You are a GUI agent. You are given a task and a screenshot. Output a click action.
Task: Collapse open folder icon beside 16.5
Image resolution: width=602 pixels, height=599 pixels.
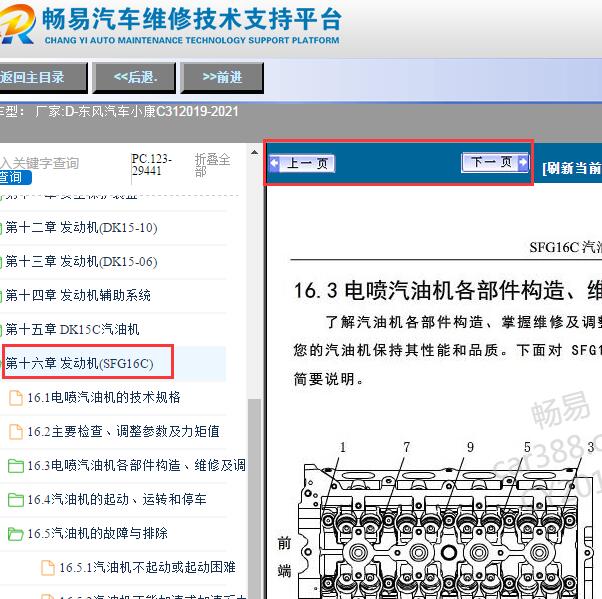pyautogui.click(x=16, y=533)
